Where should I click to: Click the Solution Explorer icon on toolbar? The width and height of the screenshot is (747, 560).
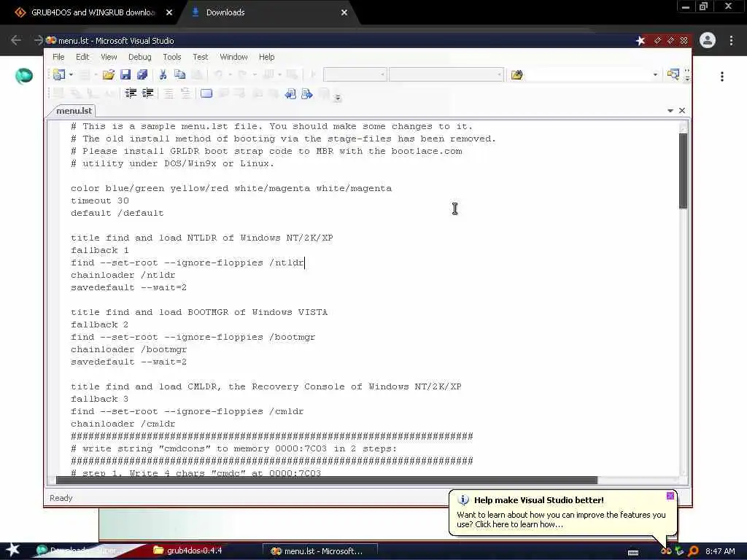point(673,74)
